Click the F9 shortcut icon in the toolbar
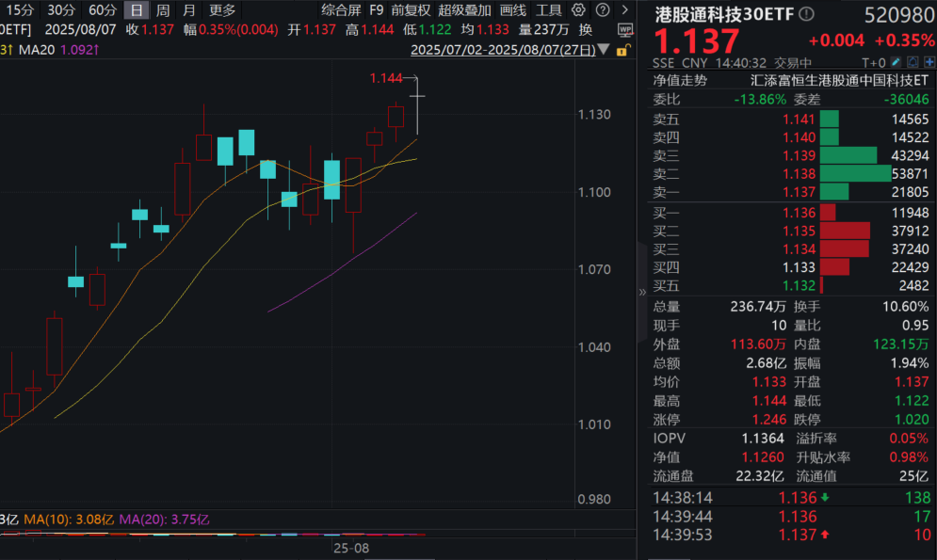This screenshot has width=937, height=560. pos(377,11)
